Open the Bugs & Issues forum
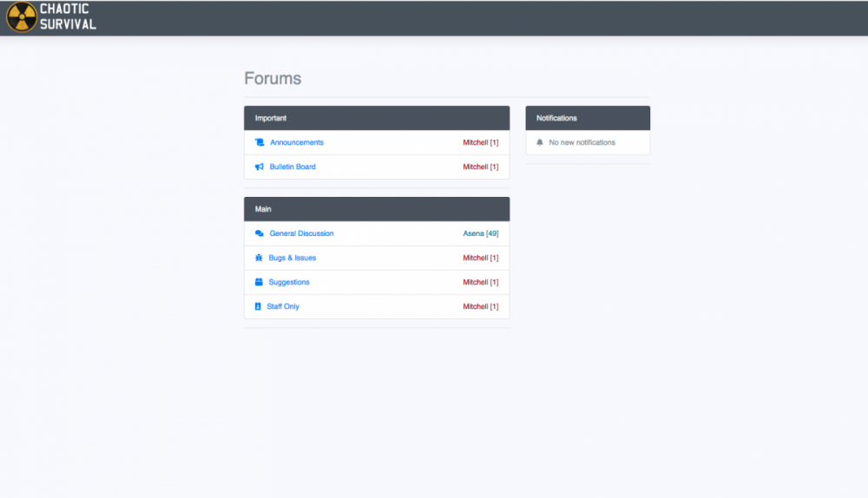The image size is (868, 498). pos(293,258)
